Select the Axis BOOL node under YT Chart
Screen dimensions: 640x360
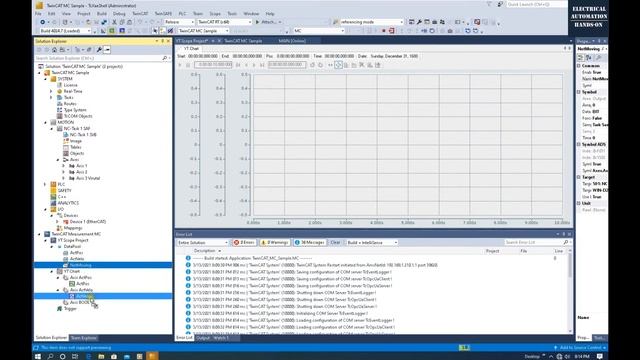(x=80, y=302)
